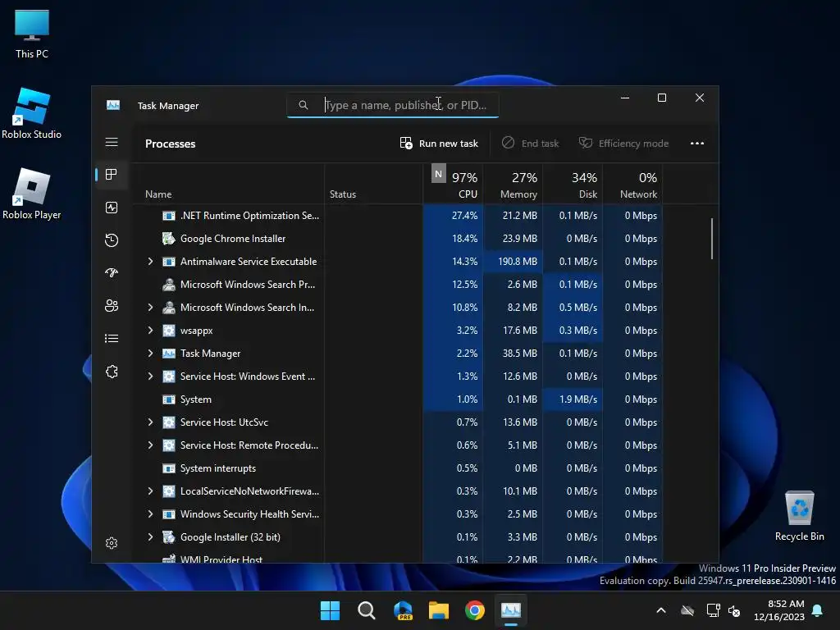840x630 pixels.
Task: Show hidden system tray icons chevron
Action: pyautogui.click(x=661, y=610)
